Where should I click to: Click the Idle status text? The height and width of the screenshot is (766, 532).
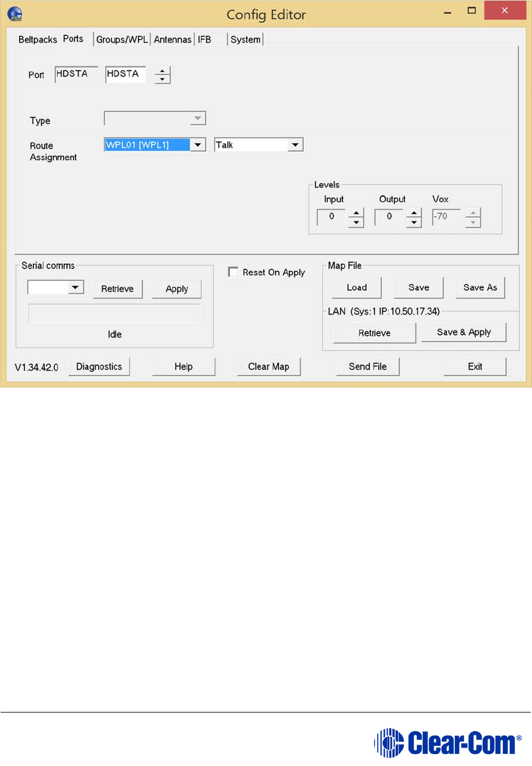coord(115,335)
